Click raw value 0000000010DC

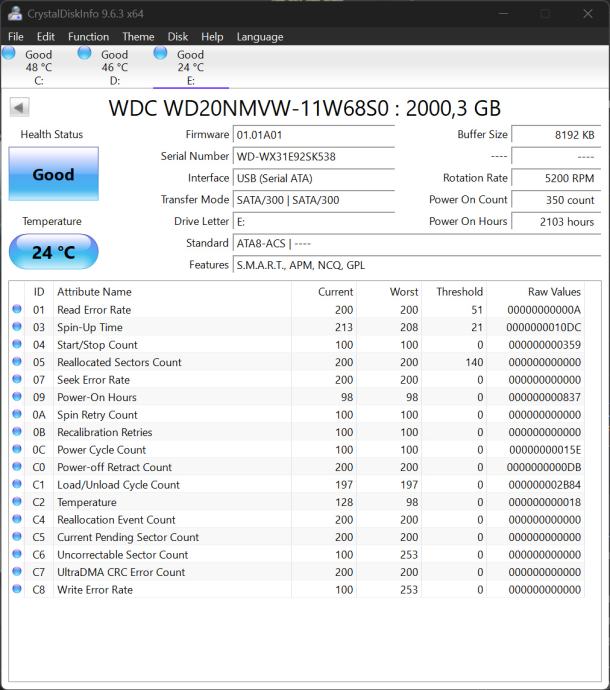point(544,327)
